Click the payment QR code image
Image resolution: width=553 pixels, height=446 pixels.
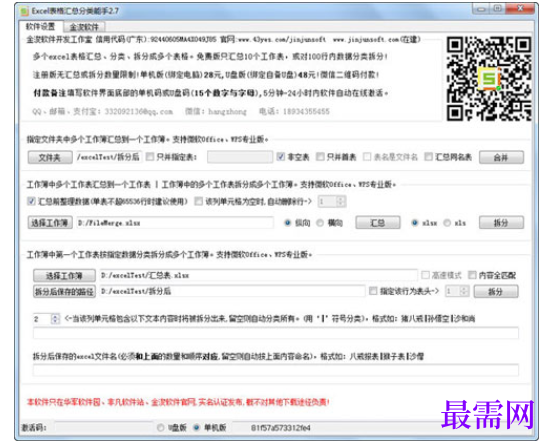[x=489, y=79]
